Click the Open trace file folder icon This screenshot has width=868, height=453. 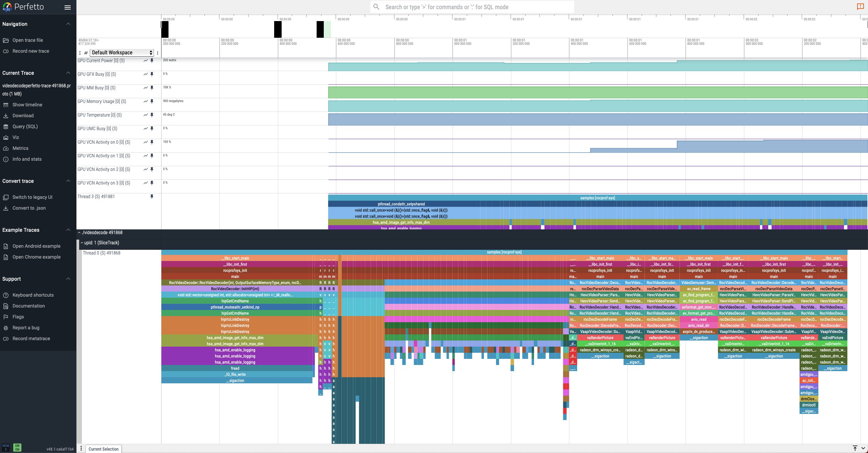pyautogui.click(x=6, y=40)
